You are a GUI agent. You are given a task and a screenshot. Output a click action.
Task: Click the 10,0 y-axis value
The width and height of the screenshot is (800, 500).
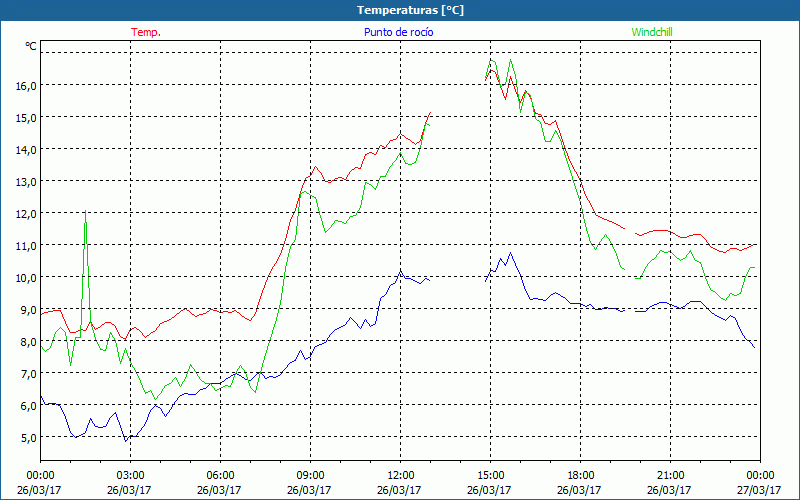pos(26,278)
